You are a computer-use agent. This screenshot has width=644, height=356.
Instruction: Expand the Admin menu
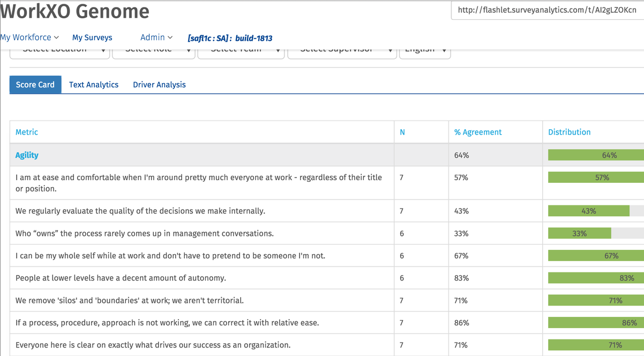(x=156, y=38)
